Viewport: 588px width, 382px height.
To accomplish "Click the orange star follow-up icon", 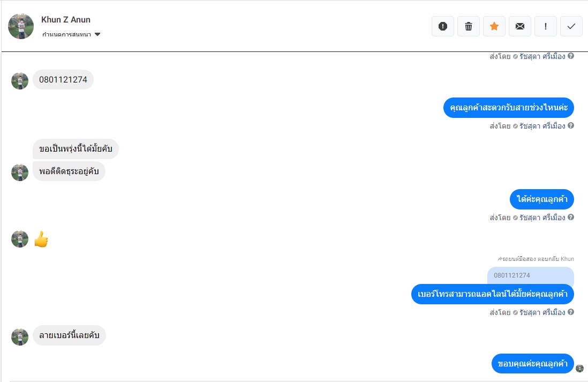I will point(494,26).
